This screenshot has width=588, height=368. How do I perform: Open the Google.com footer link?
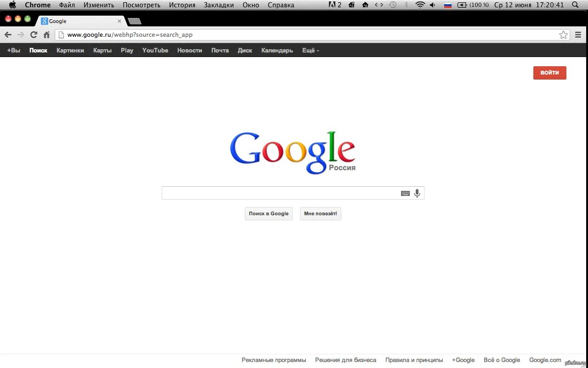click(x=545, y=360)
